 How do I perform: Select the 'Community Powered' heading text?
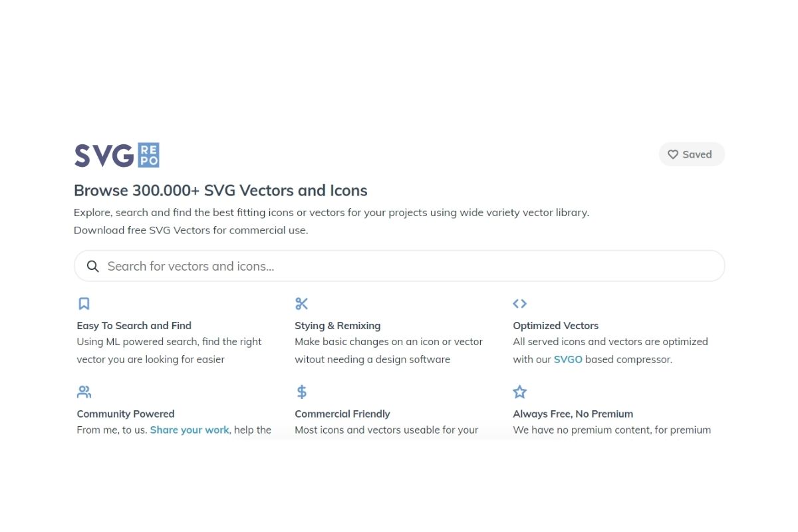tap(126, 414)
